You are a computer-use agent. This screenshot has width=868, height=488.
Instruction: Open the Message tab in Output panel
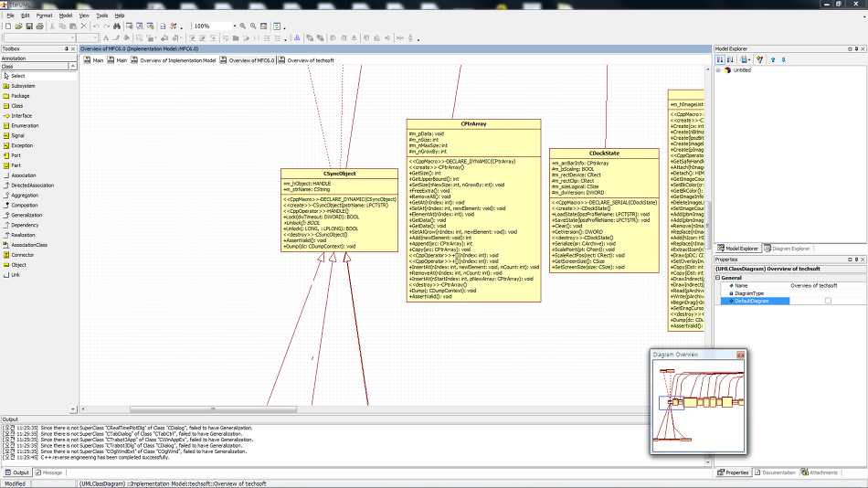(52, 472)
